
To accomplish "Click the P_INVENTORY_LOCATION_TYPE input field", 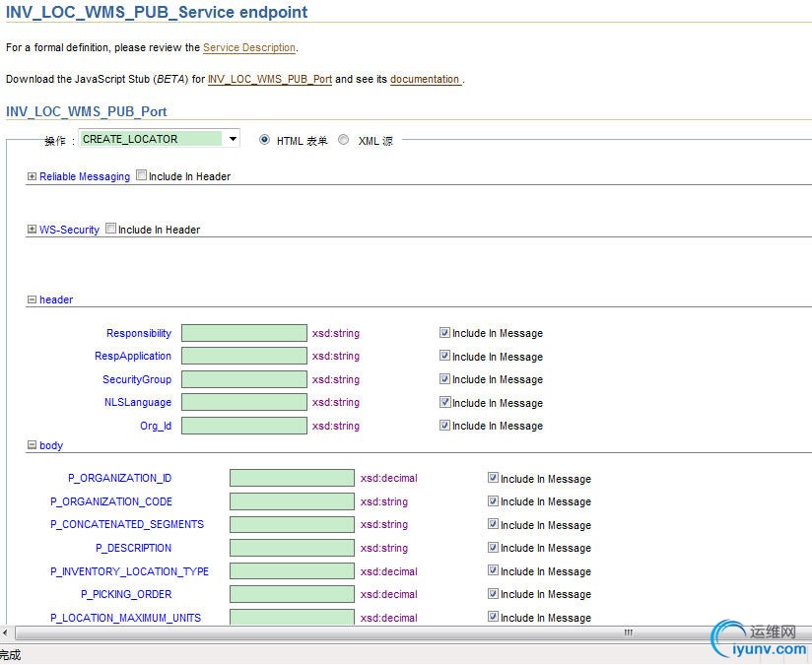I will pyautogui.click(x=292, y=571).
